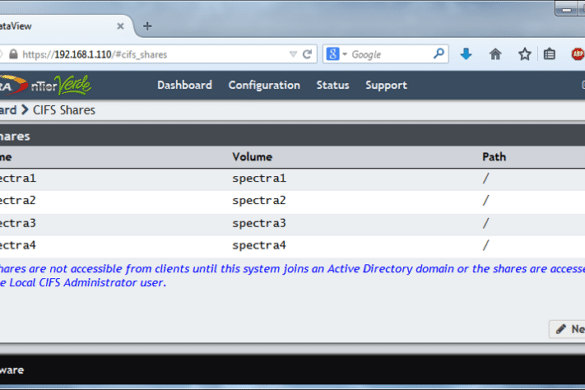Open the Configuration menu

click(x=264, y=85)
